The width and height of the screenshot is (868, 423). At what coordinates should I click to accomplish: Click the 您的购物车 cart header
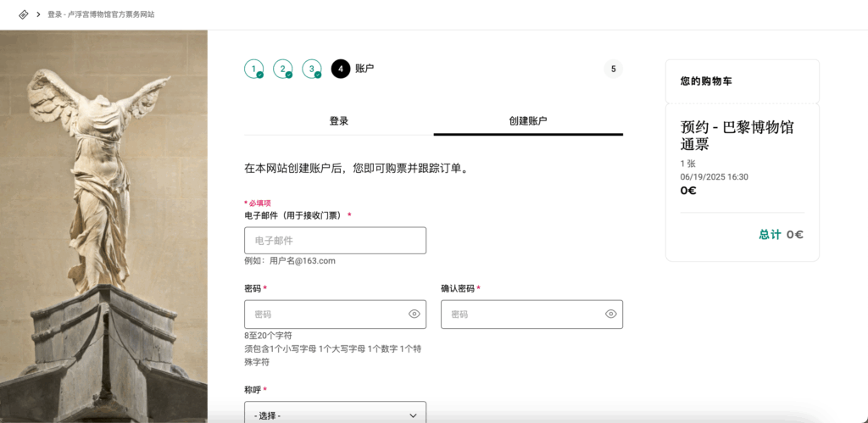(706, 81)
